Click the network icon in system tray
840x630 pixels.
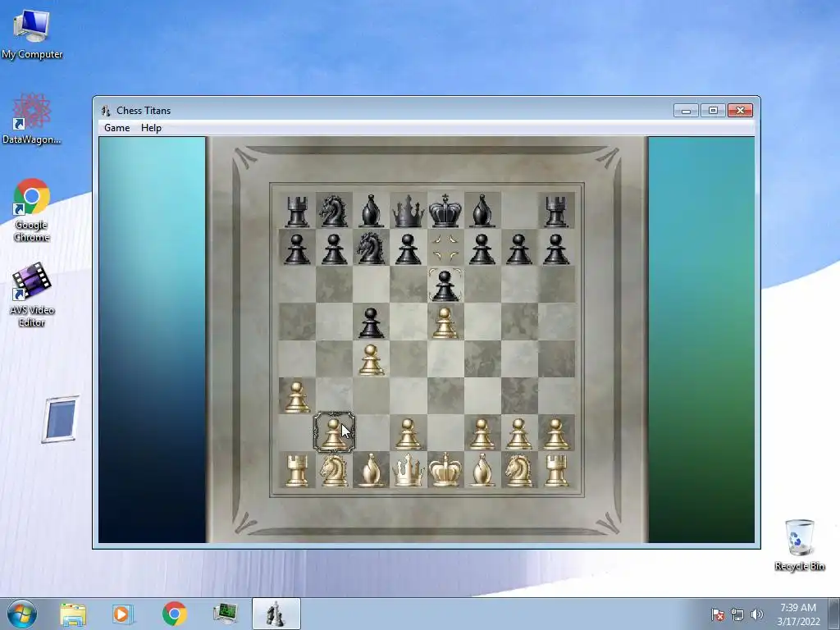pos(737,614)
